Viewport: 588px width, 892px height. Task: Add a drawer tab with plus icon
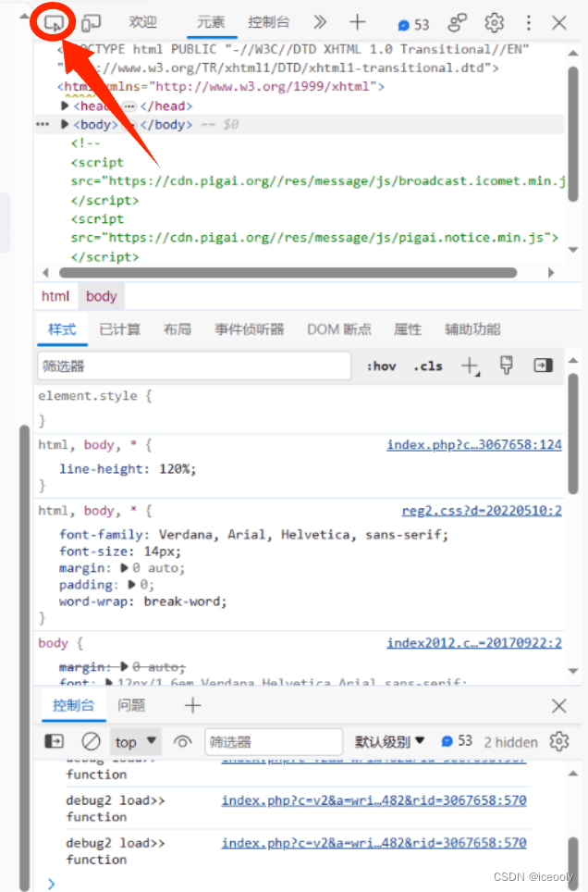[x=193, y=705]
